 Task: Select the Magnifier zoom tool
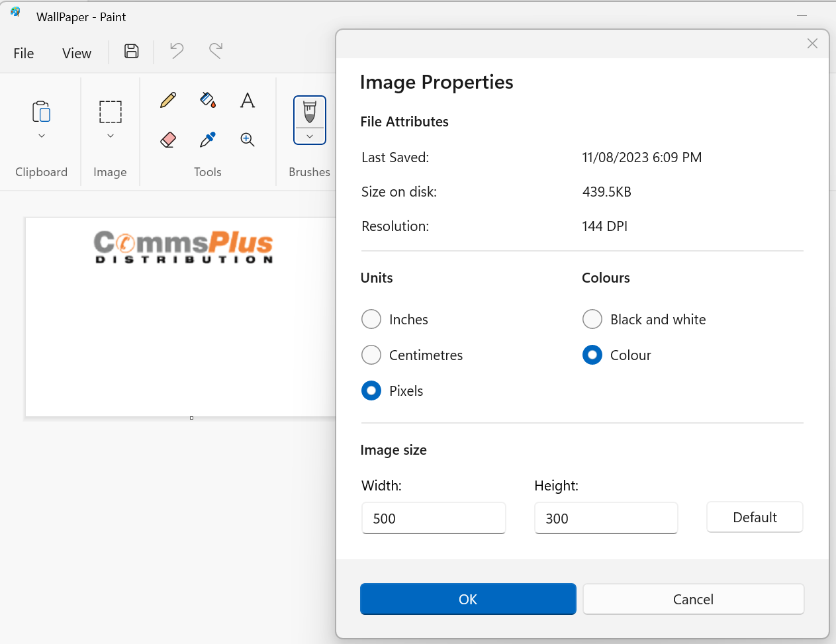(x=248, y=140)
